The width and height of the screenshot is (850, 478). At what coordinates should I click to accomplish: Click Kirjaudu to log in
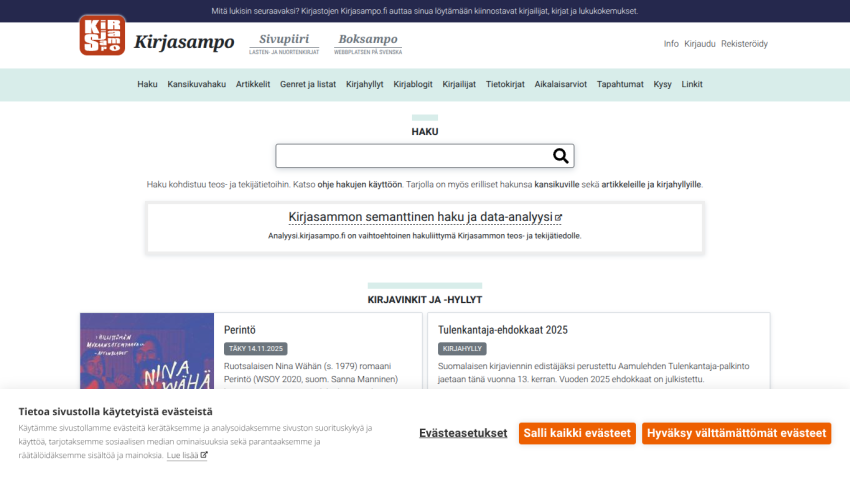pos(700,44)
